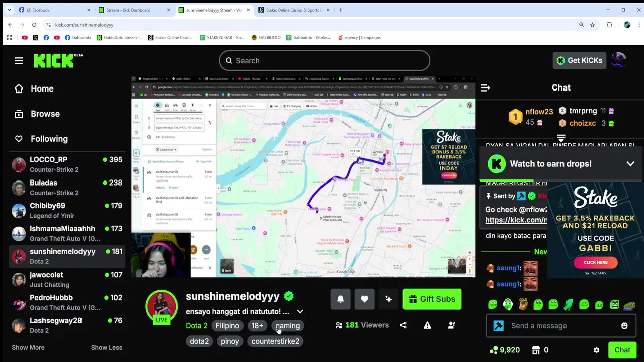644x362 pixels.
Task: Click the moderator hammer icon in the message box
Action: tap(499, 326)
